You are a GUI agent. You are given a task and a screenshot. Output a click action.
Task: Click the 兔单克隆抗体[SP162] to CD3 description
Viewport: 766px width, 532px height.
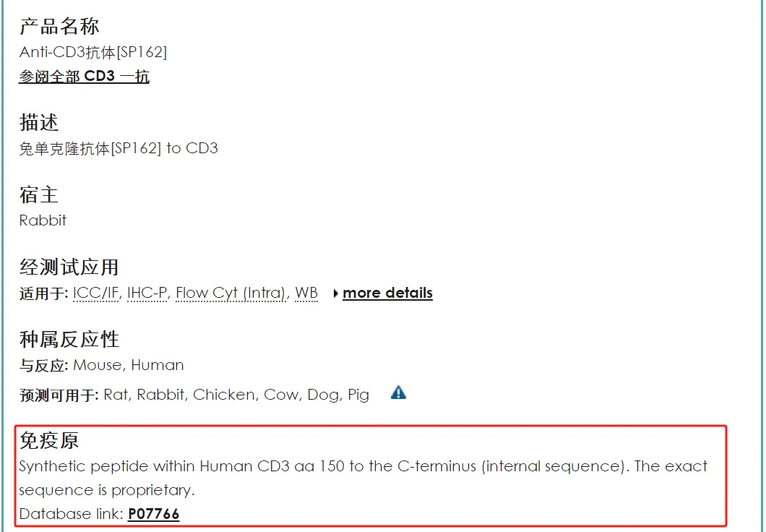pos(119,148)
